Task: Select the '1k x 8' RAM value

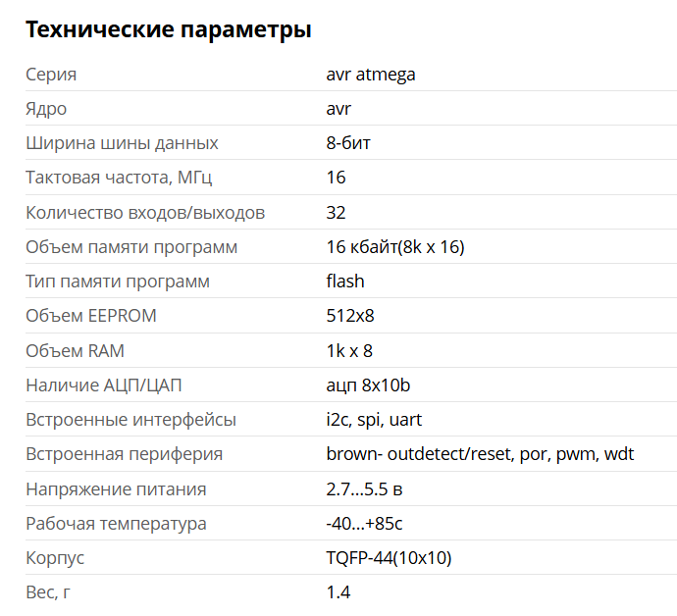Action: point(349,351)
